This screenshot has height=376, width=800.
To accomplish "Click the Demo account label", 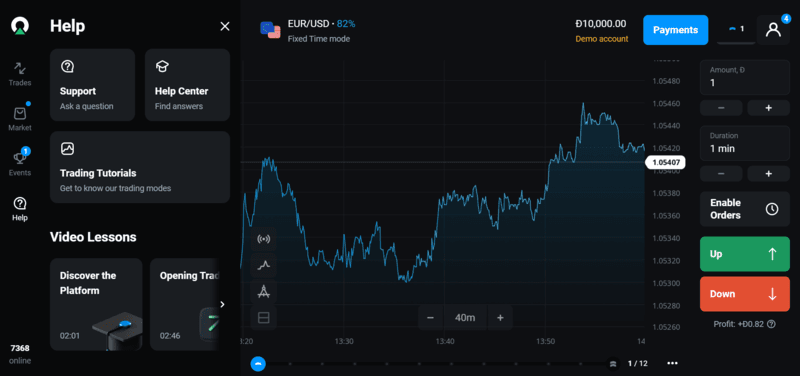I will click(x=602, y=39).
